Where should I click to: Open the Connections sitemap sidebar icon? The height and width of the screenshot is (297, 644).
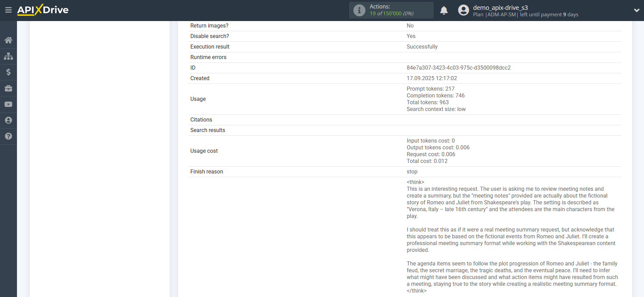click(x=8, y=56)
